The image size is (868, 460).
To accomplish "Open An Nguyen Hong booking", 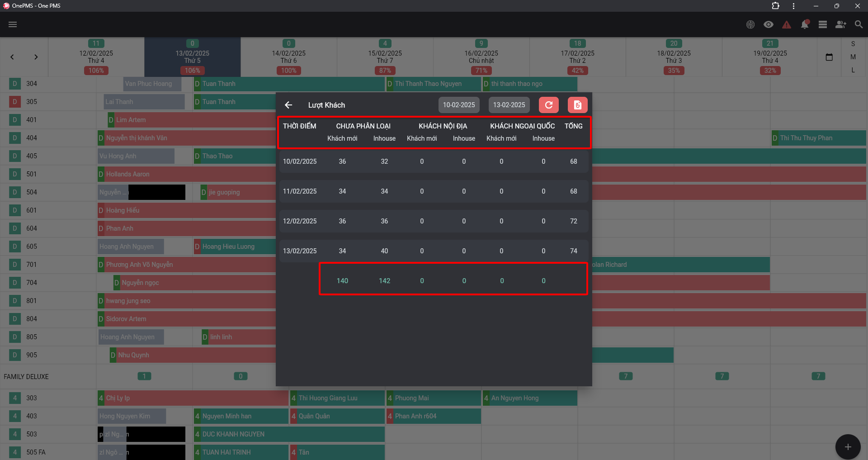I will click(530, 398).
